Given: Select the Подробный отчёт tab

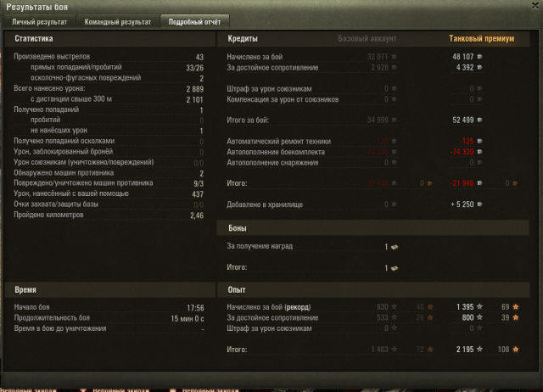Looking at the screenshot, I should click(x=194, y=22).
